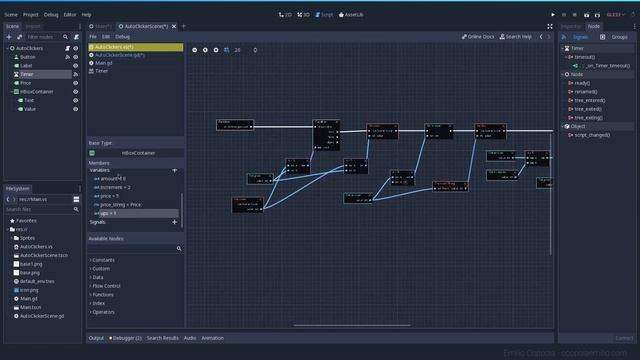
Task: Open Scene dock options menu dots
Action: coord(80,27)
